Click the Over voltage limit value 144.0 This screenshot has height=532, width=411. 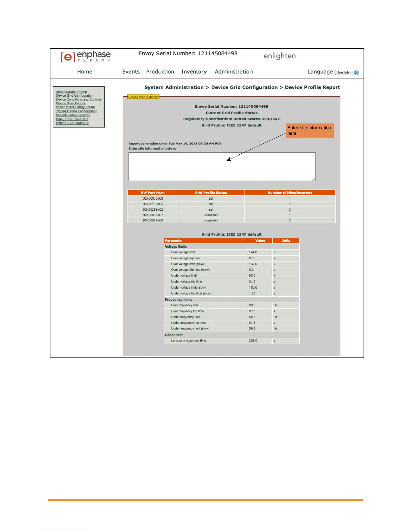point(253,252)
